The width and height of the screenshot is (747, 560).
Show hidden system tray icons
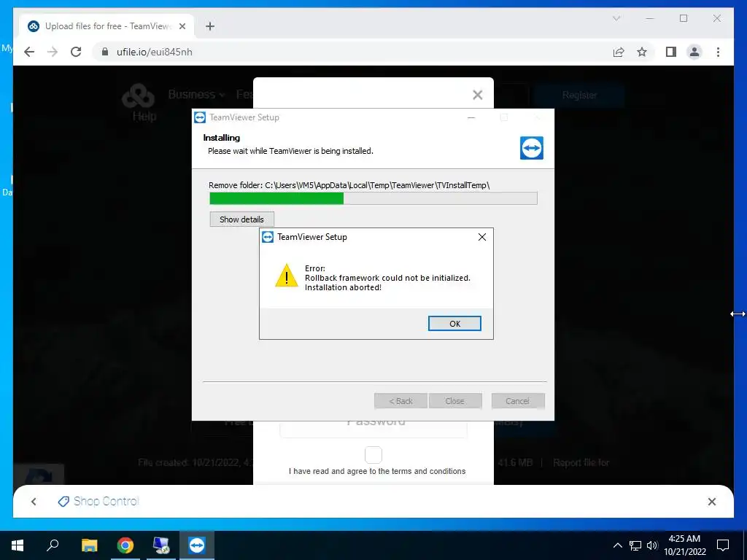(x=617, y=545)
